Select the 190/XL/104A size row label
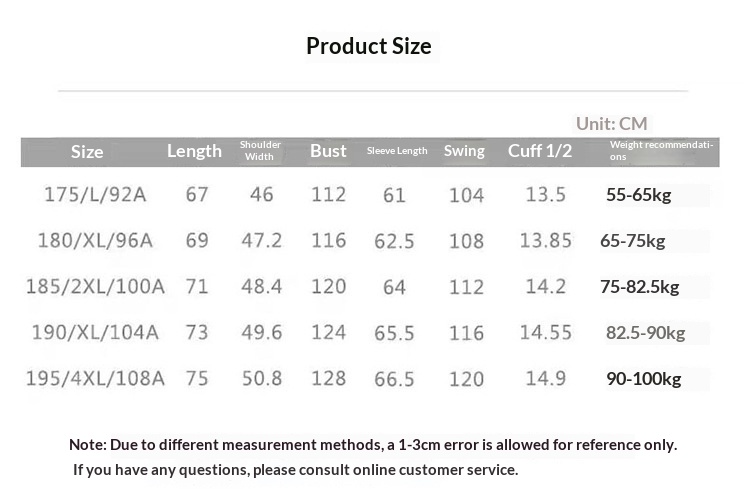This screenshot has height=489, width=750. click(x=98, y=333)
